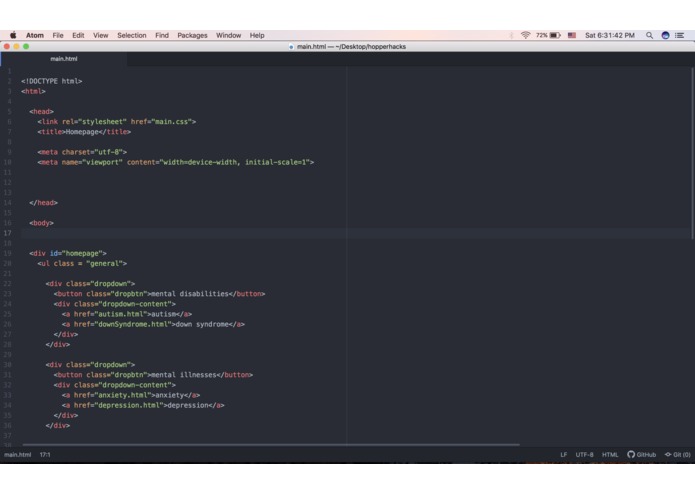Click the meta charset="utf-8" line
The height and width of the screenshot is (494, 695).
click(82, 152)
